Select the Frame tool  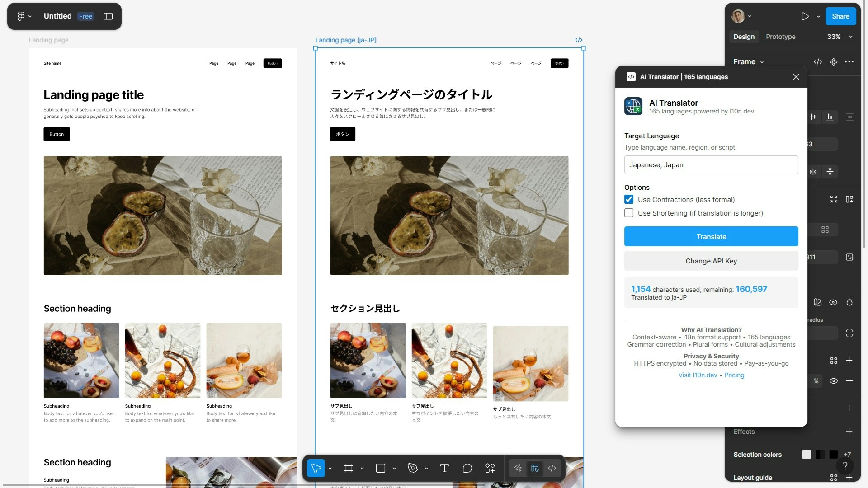(349, 468)
